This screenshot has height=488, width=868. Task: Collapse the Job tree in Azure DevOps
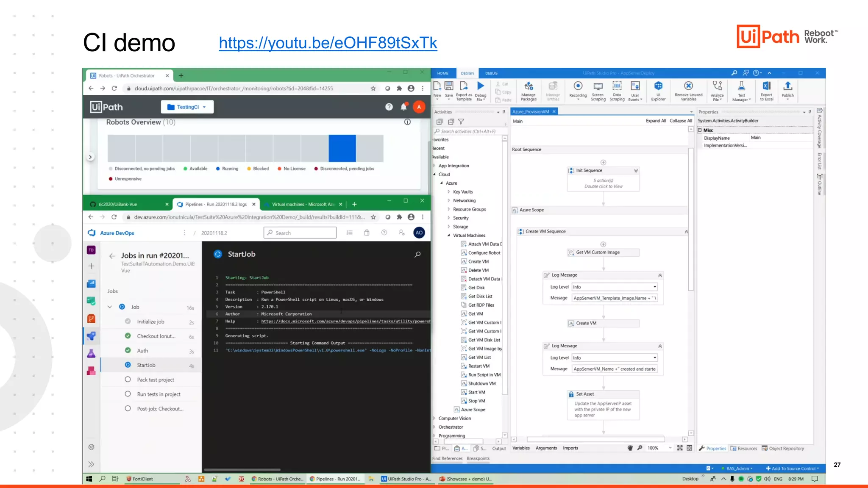pos(110,307)
